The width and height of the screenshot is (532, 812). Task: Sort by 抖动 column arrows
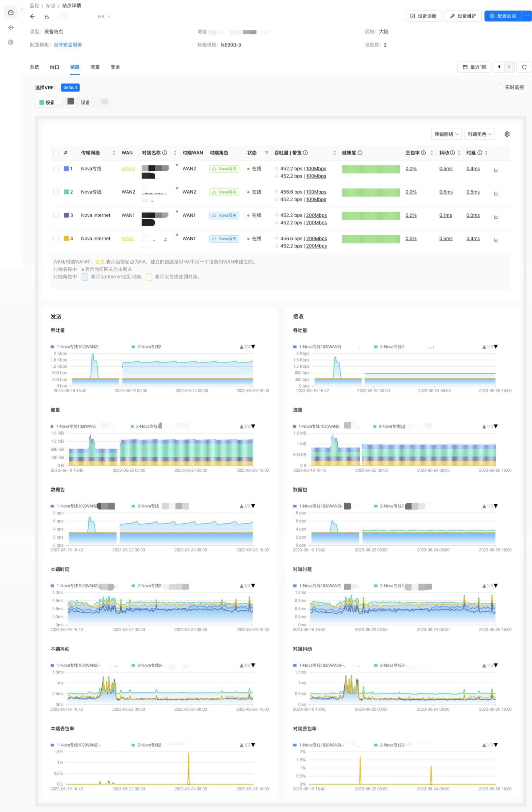coord(459,153)
